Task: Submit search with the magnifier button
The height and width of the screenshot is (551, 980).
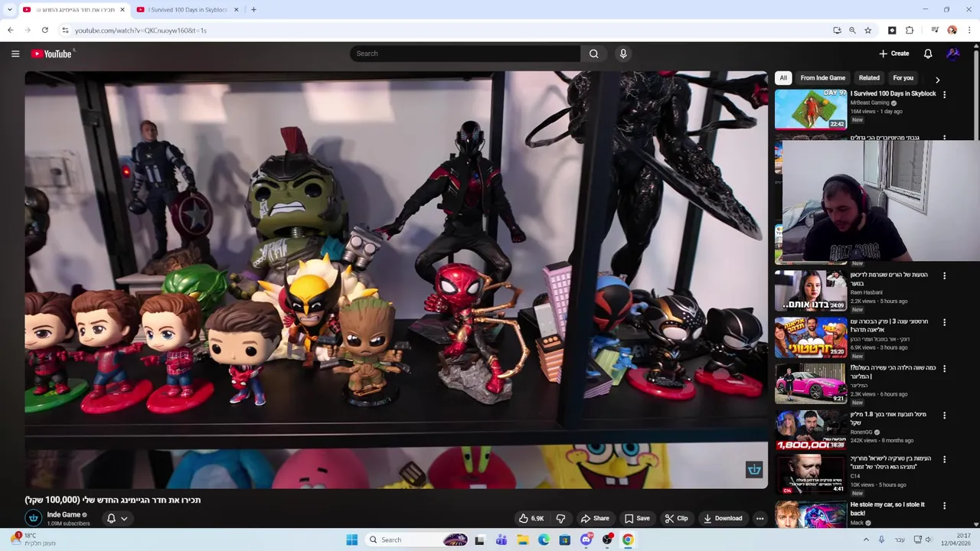Action: pos(593,54)
